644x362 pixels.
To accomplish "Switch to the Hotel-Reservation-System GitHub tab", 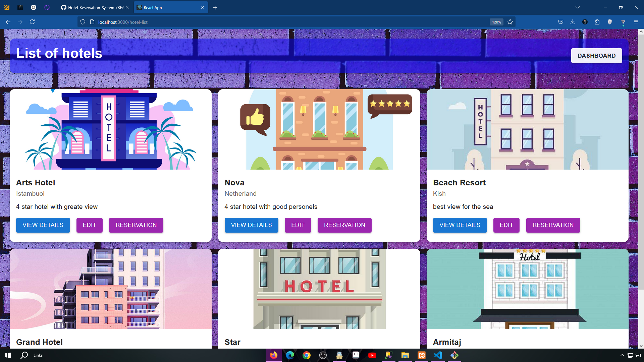I will (x=92, y=7).
